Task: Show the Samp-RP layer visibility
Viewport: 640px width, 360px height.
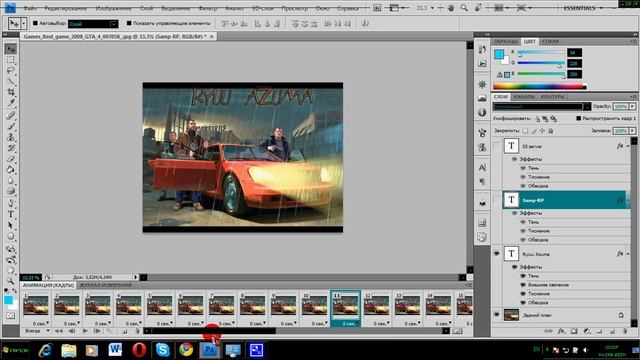Action: tap(497, 200)
